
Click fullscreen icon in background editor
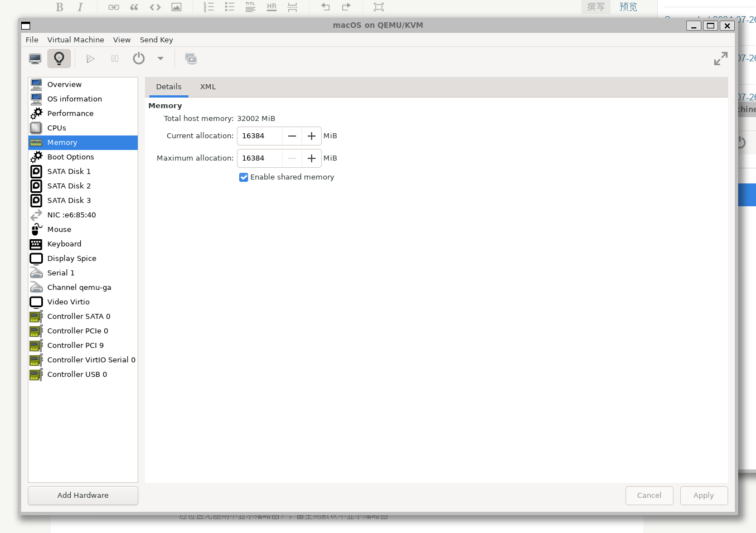pyautogui.click(x=379, y=7)
